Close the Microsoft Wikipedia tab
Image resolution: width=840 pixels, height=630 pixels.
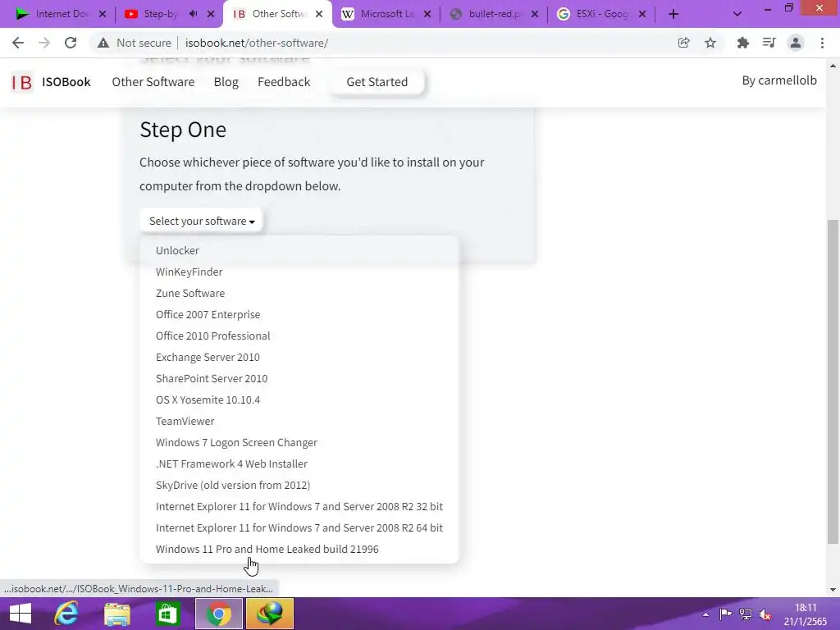tap(427, 15)
